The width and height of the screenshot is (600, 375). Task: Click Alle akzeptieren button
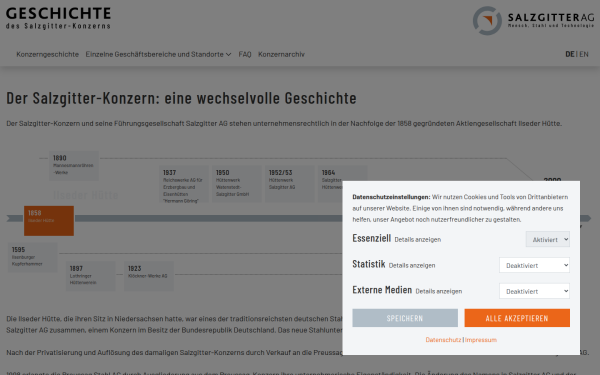coord(517,318)
